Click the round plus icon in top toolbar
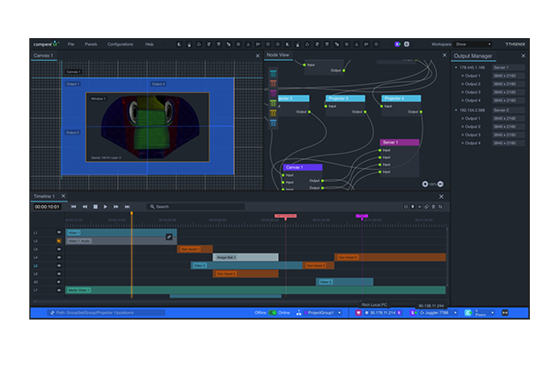 pos(407,44)
